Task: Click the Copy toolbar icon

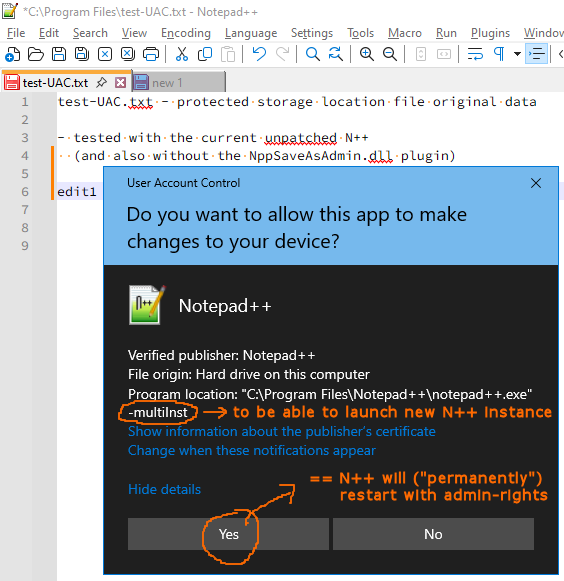Action: [x=205, y=54]
